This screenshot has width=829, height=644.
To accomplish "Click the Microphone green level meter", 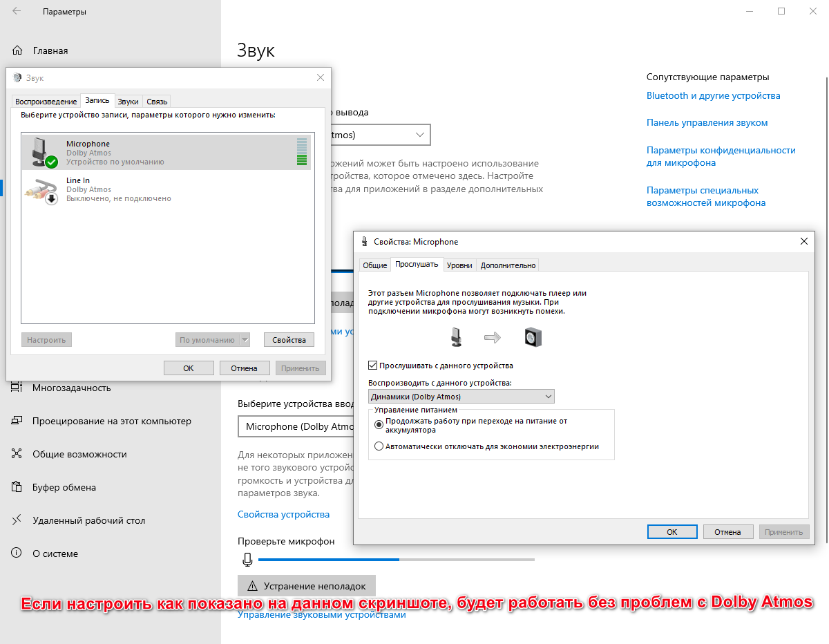I will pos(301,151).
